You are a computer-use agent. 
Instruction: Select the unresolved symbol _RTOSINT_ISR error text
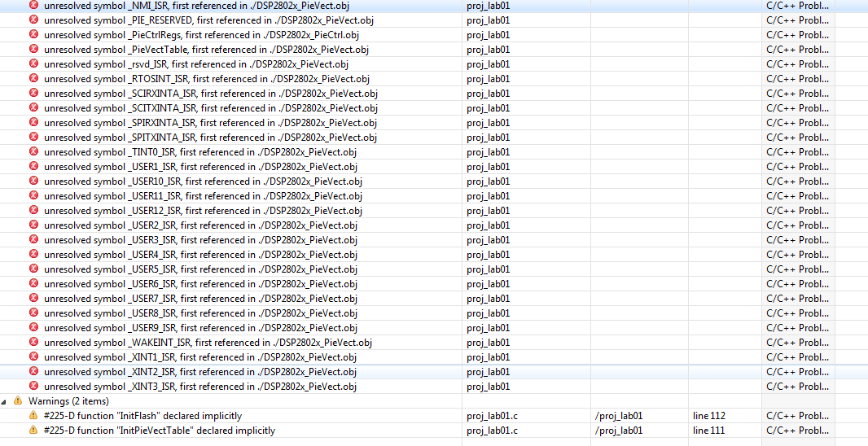click(x=207, y=79)
